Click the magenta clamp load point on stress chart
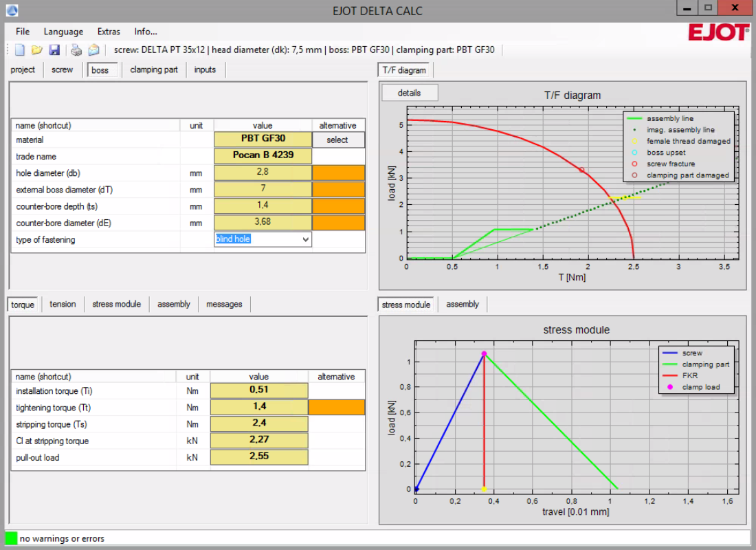 click(484, 353)
